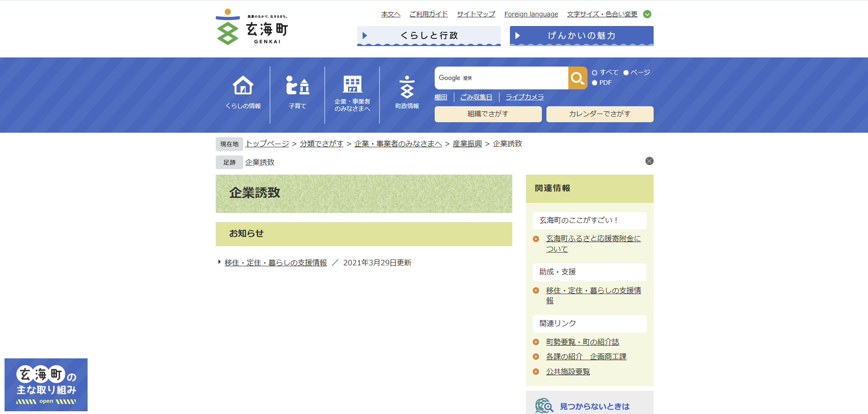Select the PDF search radio button
Viewport: 868px width, 414px height.
(595, 83)
